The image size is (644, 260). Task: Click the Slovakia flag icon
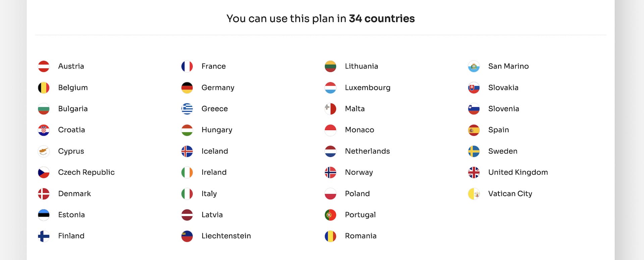coord(474,88)
